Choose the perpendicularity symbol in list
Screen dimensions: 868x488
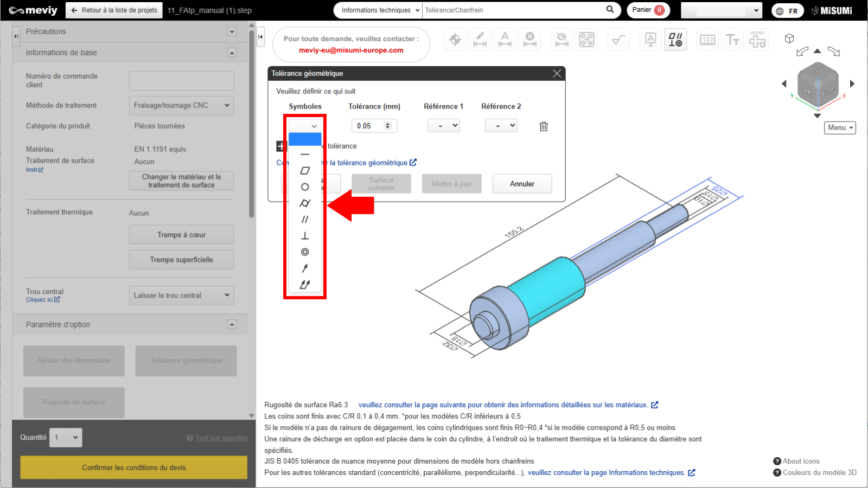305,236
